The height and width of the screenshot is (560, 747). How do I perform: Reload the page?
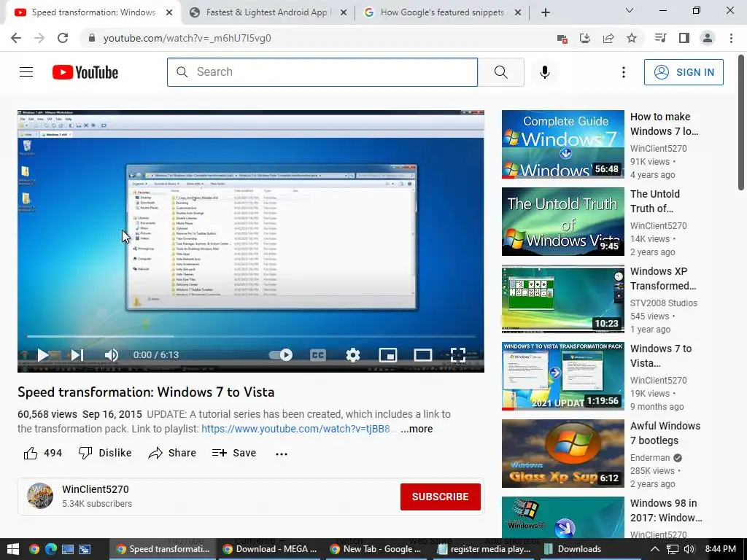(x=63, y=38)
